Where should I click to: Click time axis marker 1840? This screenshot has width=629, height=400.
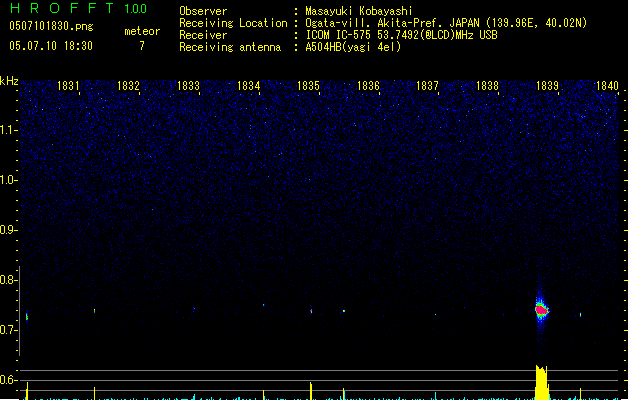click(607, 86)
